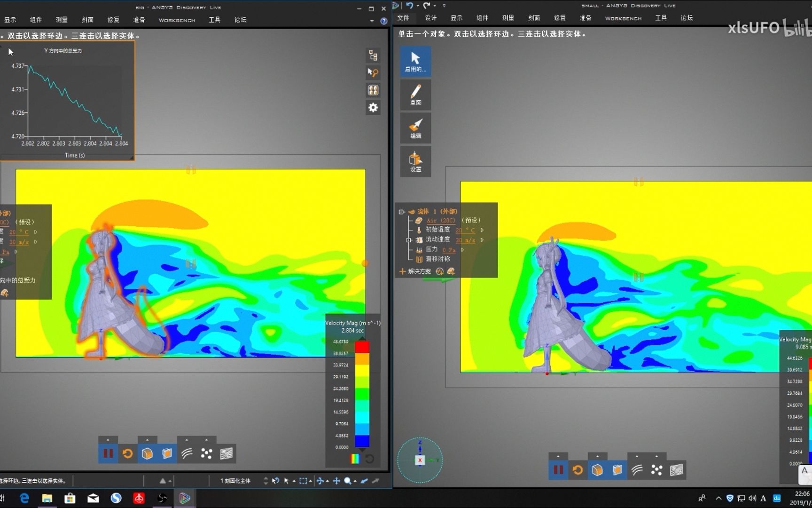The height and width of the screenshot is (508, 812).
Task: Select the 滑移对称 tree item
Action: coord(437,259)
